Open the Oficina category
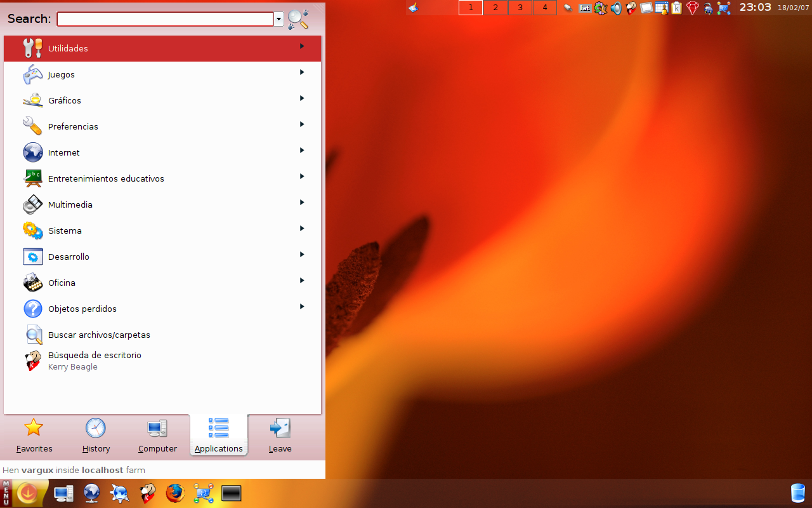 tap(162, 283)
